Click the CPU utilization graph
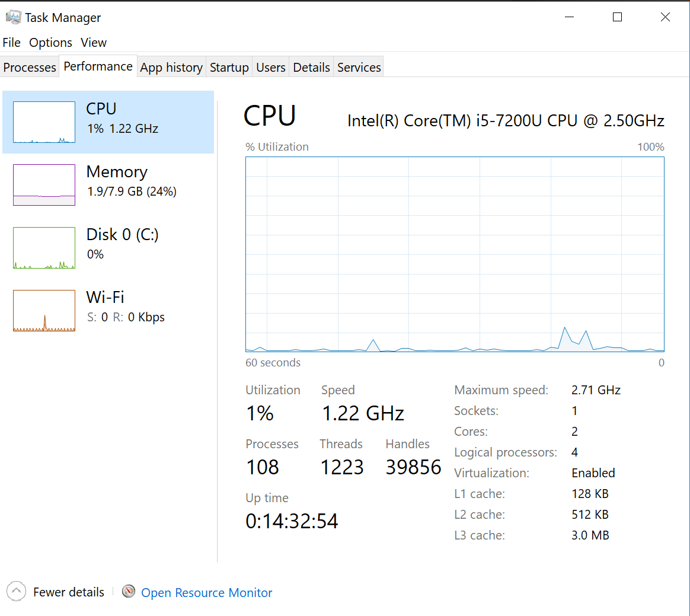This screenshot has width=690, height=616. (x=454, y=255)
